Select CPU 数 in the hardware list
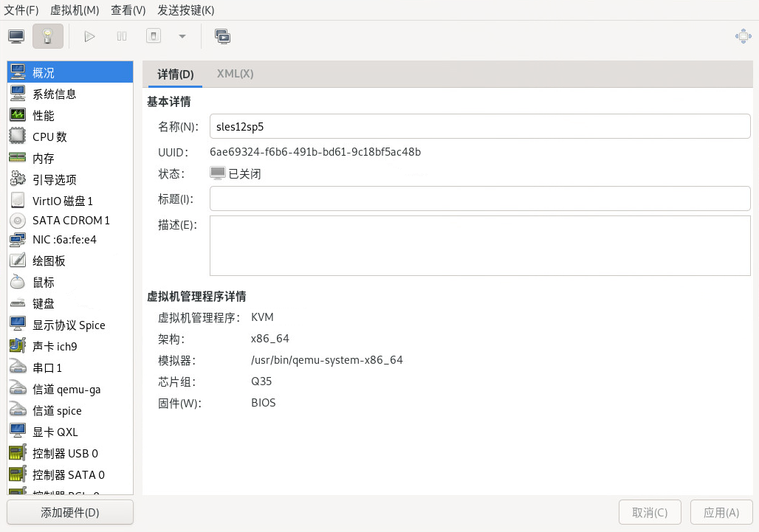 click(49, 137)
